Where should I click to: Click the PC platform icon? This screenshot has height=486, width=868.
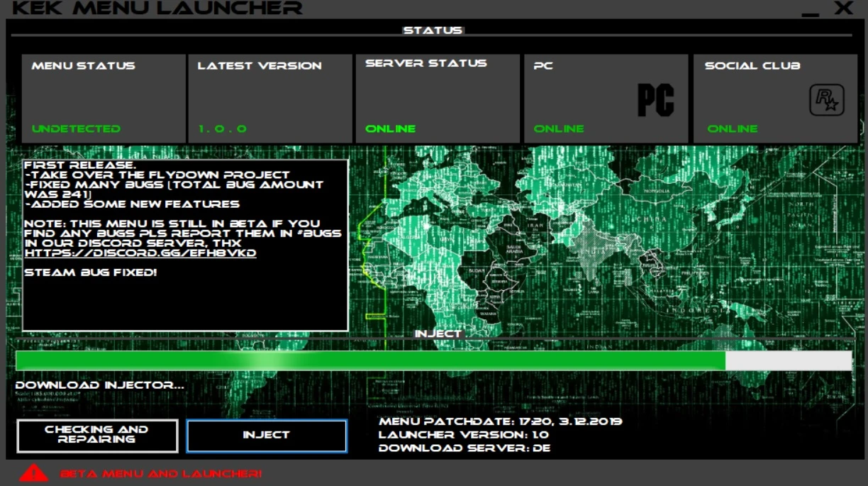655,100
